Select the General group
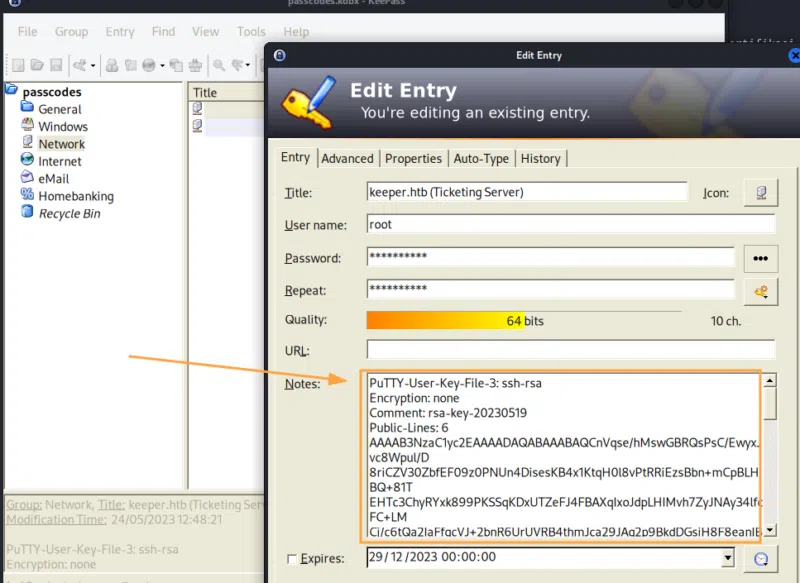 click(60, 109)
